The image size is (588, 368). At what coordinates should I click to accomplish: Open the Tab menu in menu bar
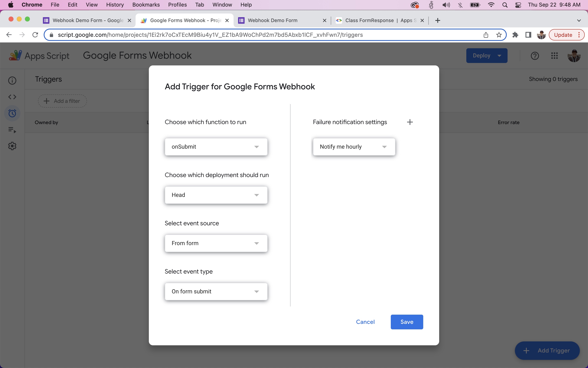[199, 5]
